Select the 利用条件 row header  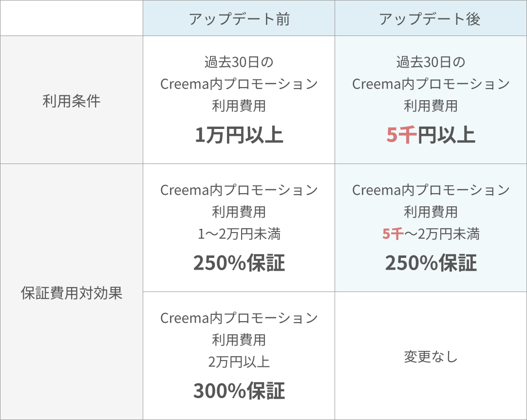[x=71, y=101]
